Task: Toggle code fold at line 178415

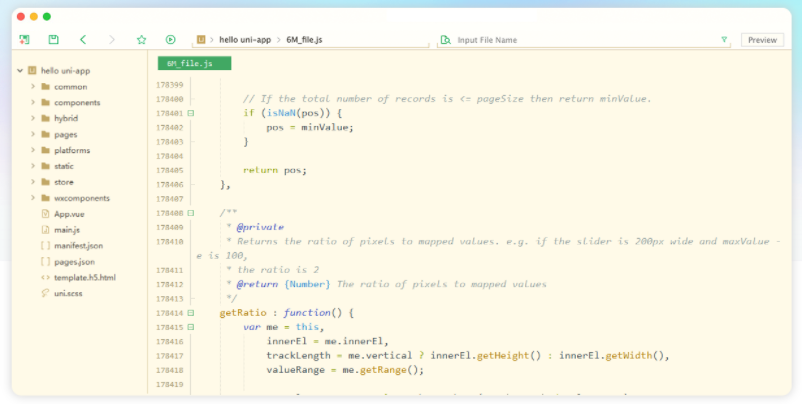Action: pyautogui.click(x=190, y=327)
